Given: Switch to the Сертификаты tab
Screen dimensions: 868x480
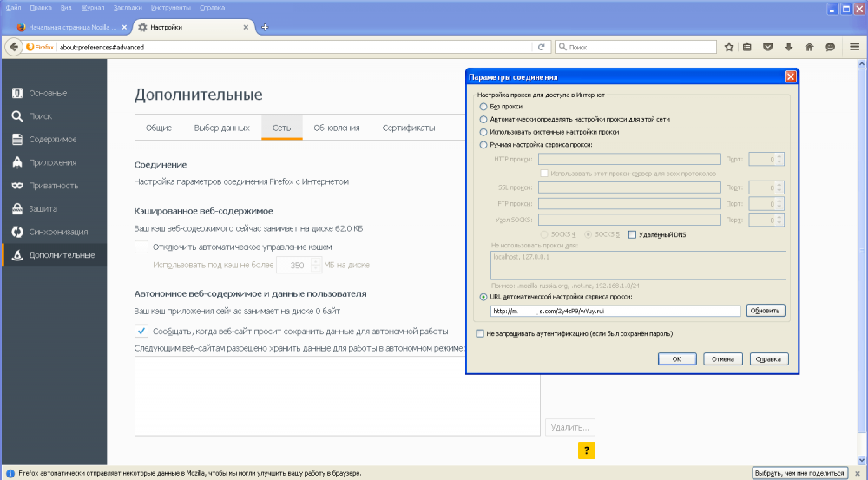Looking at the screenshot, I should (x=409, y=128).
